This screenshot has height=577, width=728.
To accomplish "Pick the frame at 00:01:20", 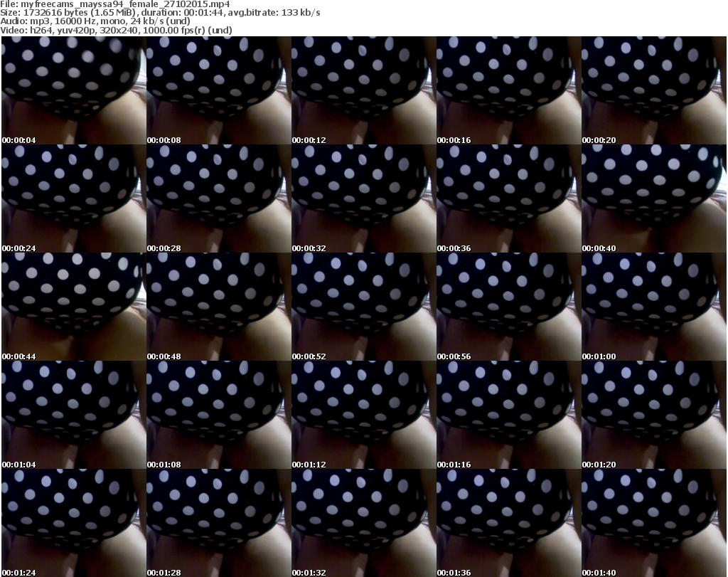I will pyautogui.click(x=654, y=415).
